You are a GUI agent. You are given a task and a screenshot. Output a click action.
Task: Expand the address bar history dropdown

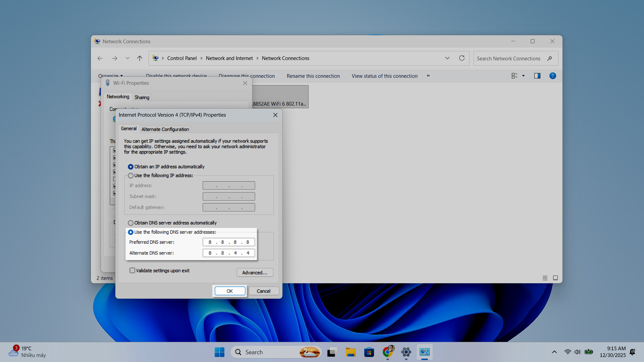click(x=447, y=58)
